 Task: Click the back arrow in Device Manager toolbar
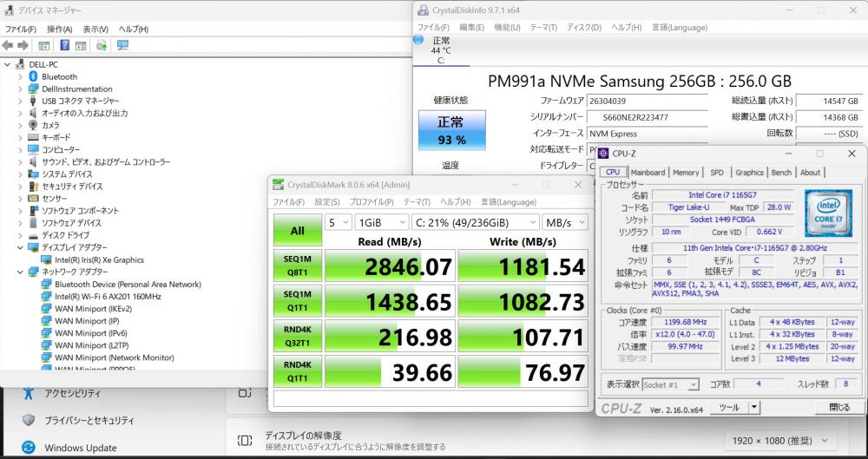click(x=8, y=45)
